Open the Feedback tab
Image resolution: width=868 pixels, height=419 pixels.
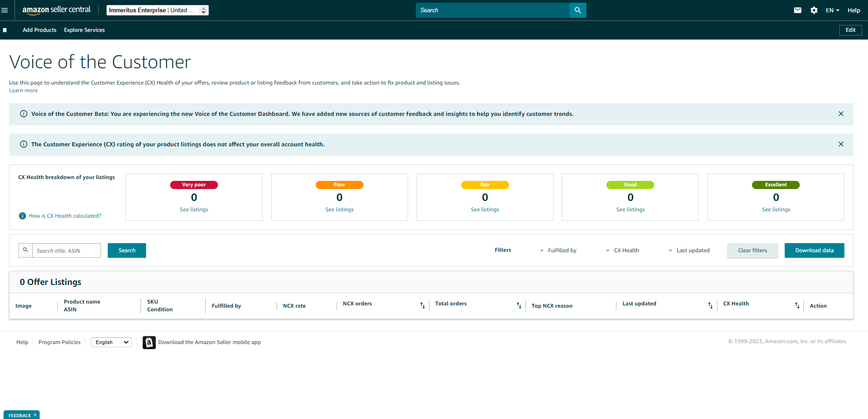(x=20, y=415)
